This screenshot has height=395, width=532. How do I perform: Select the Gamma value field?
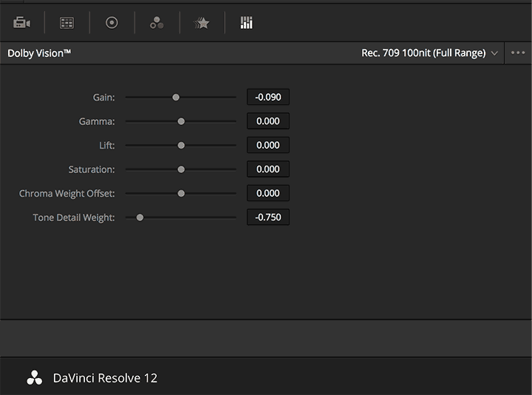click(x=268, y=121)
